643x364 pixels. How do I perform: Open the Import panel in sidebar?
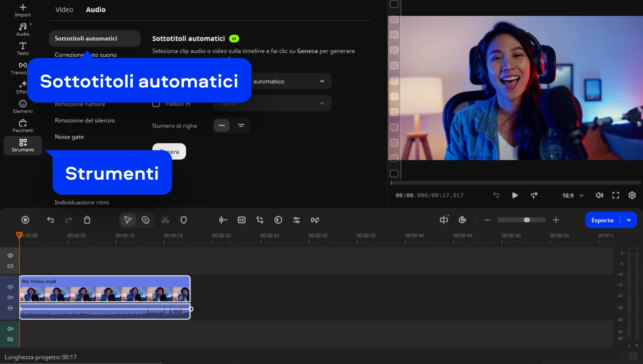coord(23,10)
